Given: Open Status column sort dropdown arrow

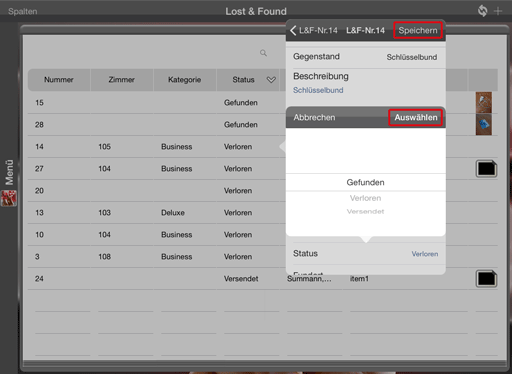Looking at the screenshot, I should tap(271, 80).
